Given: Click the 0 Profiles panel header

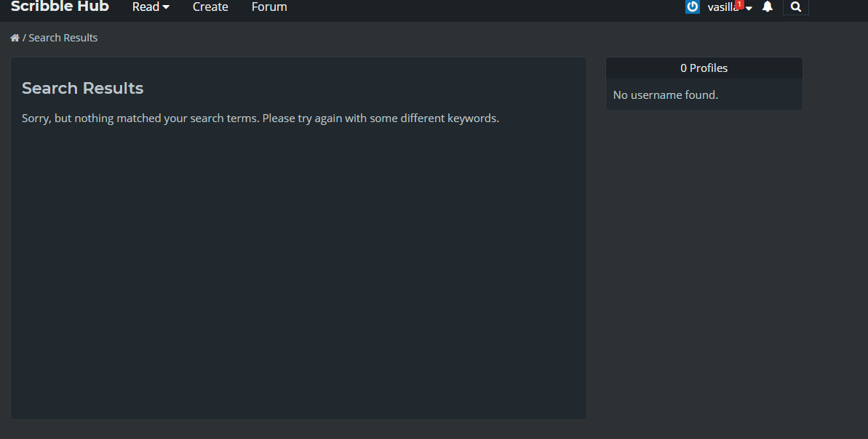Looking at the screenshot, I should [704, 68].
